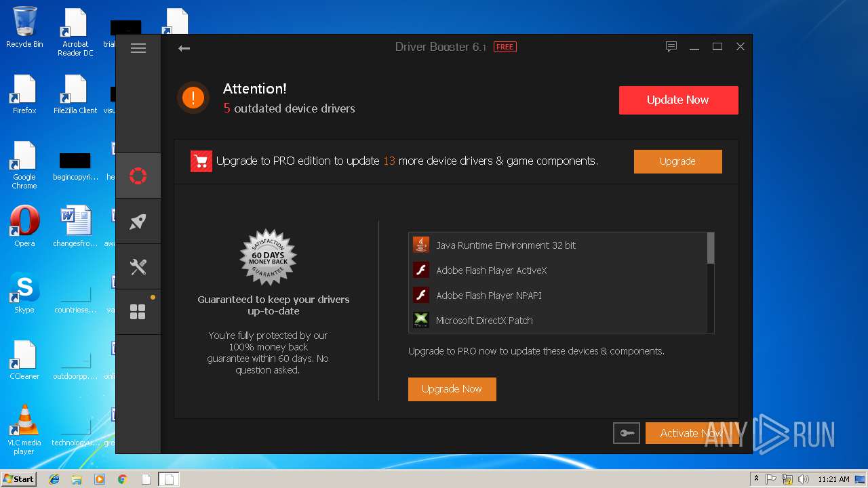The width and height of the screenshot is (868, 488).
Task: Open the Windows Start menu
Action: [x=18, y=479]
